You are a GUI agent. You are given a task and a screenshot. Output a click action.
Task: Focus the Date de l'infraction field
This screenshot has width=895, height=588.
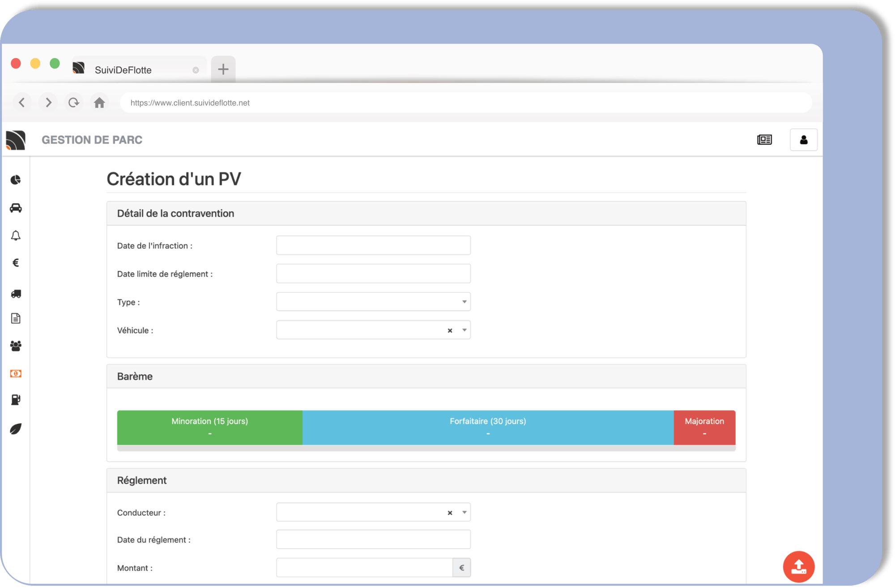point(373,245)
